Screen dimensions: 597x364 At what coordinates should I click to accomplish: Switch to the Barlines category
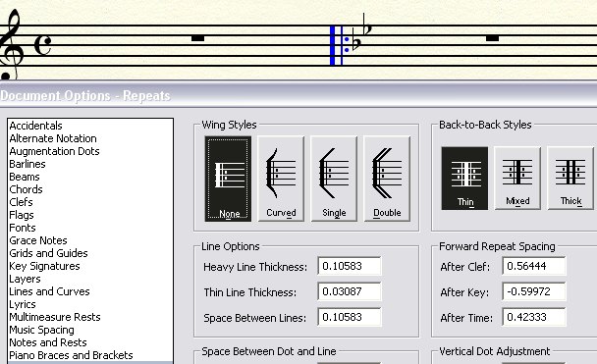tap(27, 164)
